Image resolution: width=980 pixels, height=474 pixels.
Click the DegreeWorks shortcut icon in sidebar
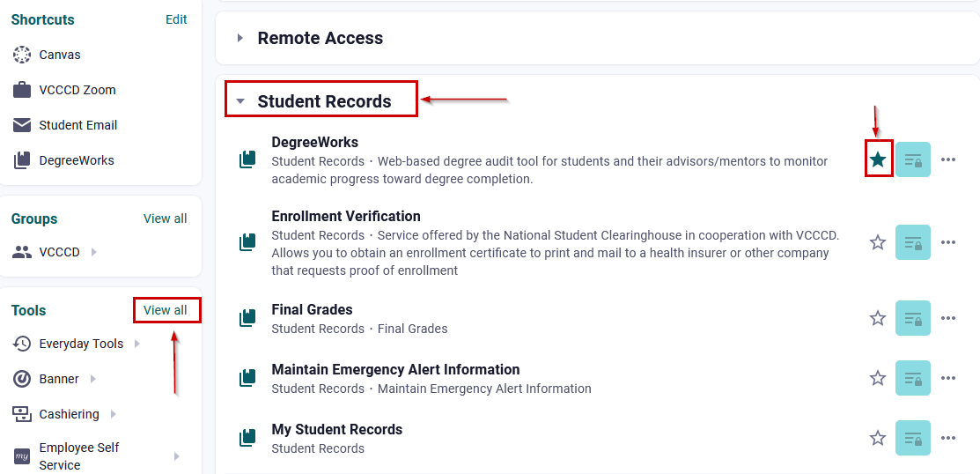[x=22, y=160]
